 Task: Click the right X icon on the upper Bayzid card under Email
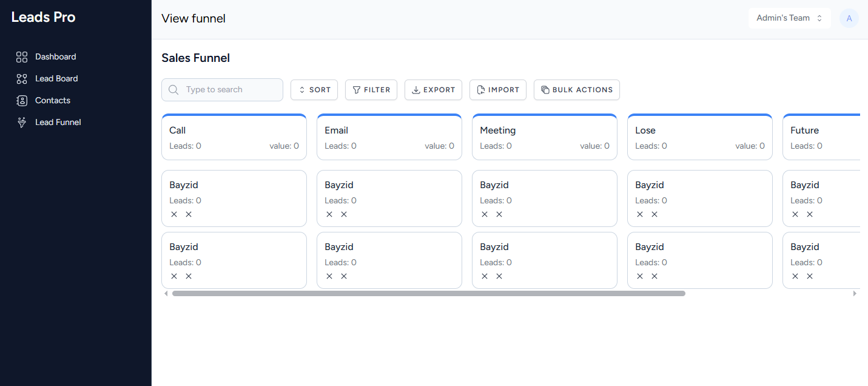pos(344,214)
